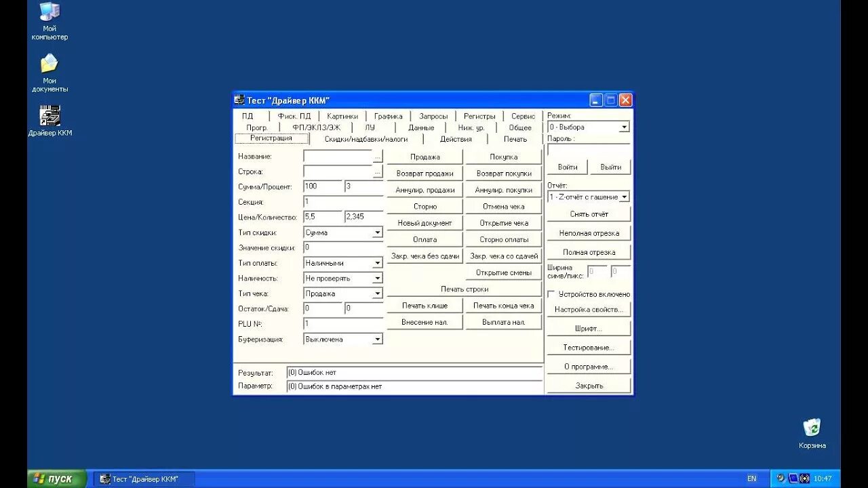Click the Сторно button
The width and height of the screenshot is (868, 488).
(425, 206)
